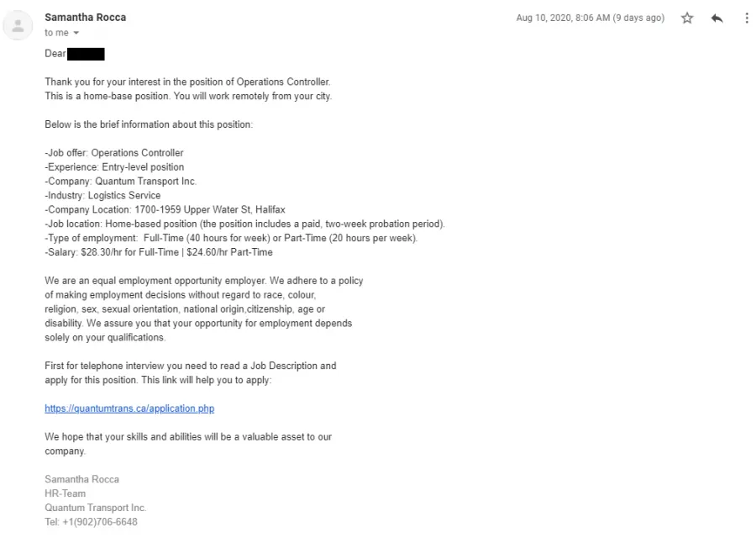Image resolution: width=756 pixels, height=538 pixels.
Task: Open the three-dot more options menu
Action: 747,18
